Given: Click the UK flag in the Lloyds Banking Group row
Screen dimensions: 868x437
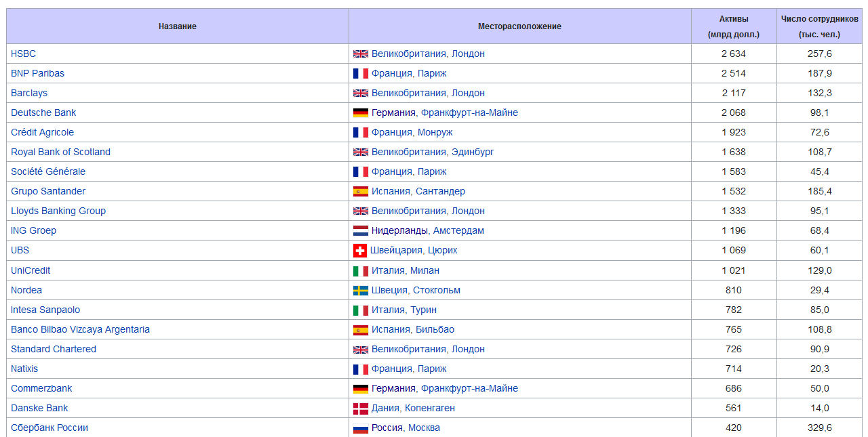Looking at the screenshot, I should click(x=361, y=211).
